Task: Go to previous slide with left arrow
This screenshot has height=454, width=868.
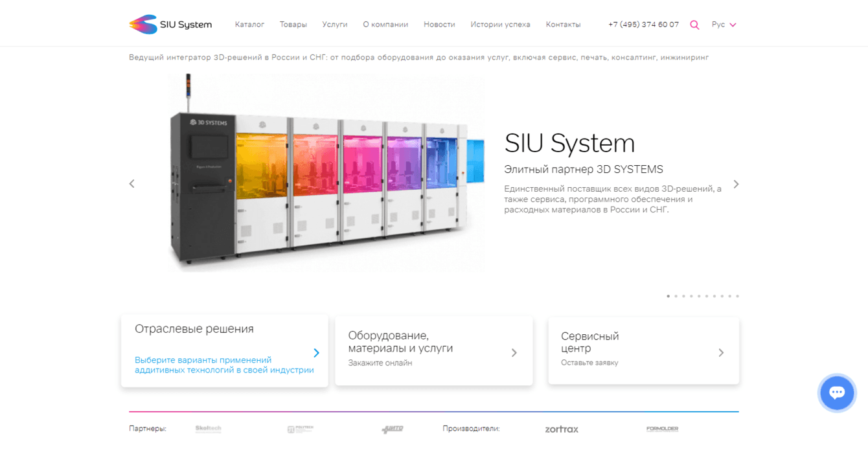Action: click(131, 184)
